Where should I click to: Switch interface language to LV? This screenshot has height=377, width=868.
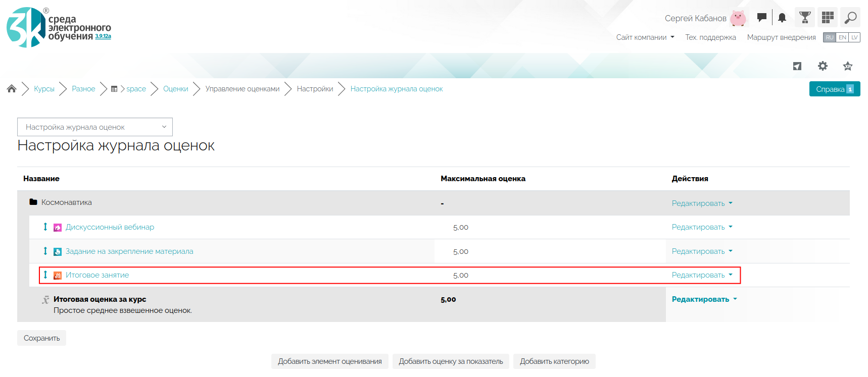point(854,37)
